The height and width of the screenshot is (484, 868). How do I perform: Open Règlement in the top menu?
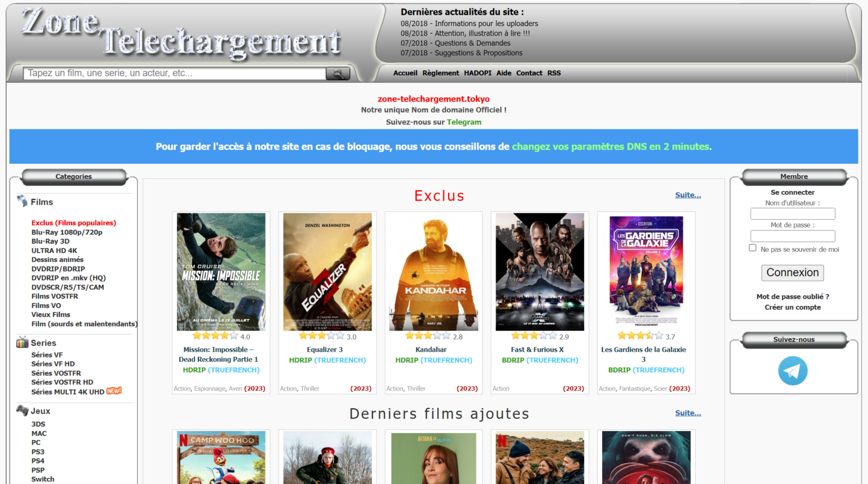click(x=441, y=73)
